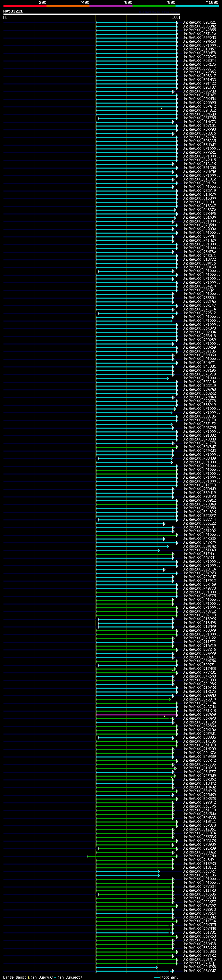Click the long green bar for UniRef100_A0C7N0
This screenshot has width=222, height=980.
click(x=133, y=856)
